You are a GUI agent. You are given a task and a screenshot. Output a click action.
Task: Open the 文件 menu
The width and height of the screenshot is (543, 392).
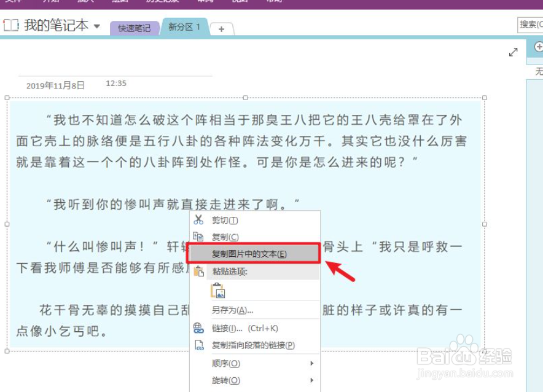pyautogui.click(x=15, y=2)
